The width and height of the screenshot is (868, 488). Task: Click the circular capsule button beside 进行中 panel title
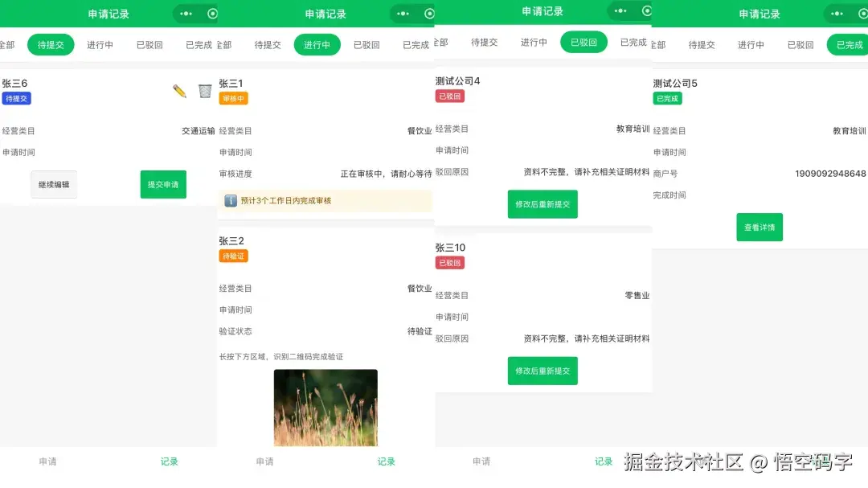(429, 14)
